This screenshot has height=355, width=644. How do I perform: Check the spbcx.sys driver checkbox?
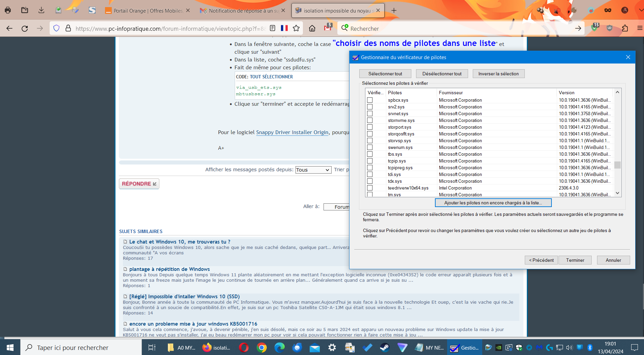(370, 100)
